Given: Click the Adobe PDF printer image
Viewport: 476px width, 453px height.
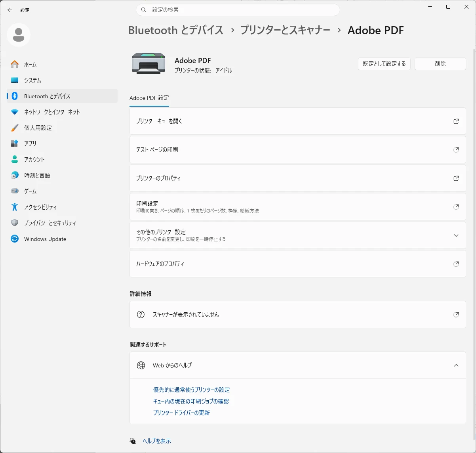Looking at the screenshot, I should pos(149,63).
